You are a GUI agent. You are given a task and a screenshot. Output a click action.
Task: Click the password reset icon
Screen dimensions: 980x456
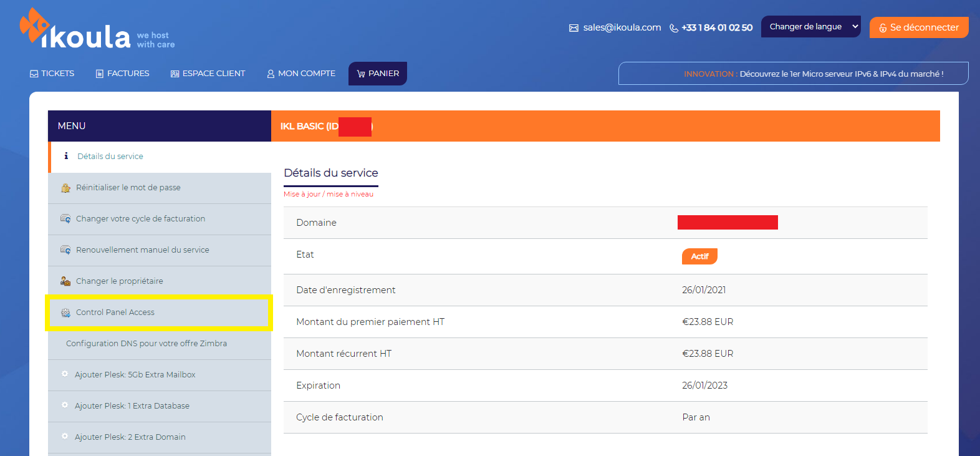(65, 188)
